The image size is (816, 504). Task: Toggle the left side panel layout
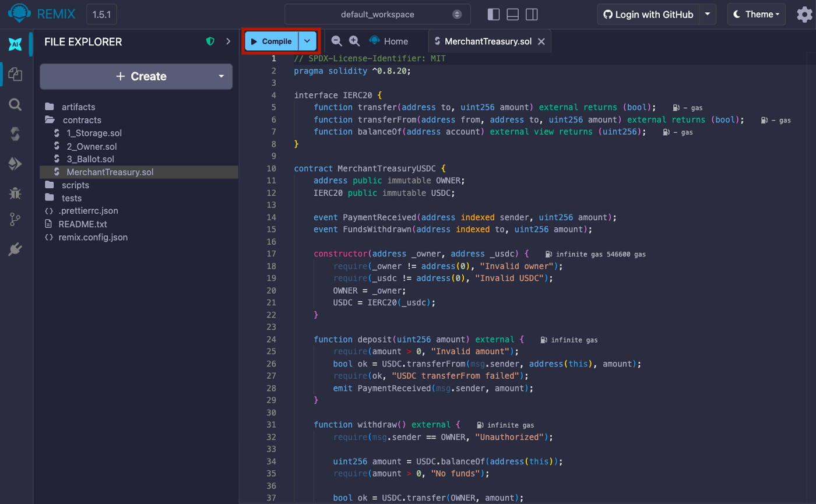494,15
